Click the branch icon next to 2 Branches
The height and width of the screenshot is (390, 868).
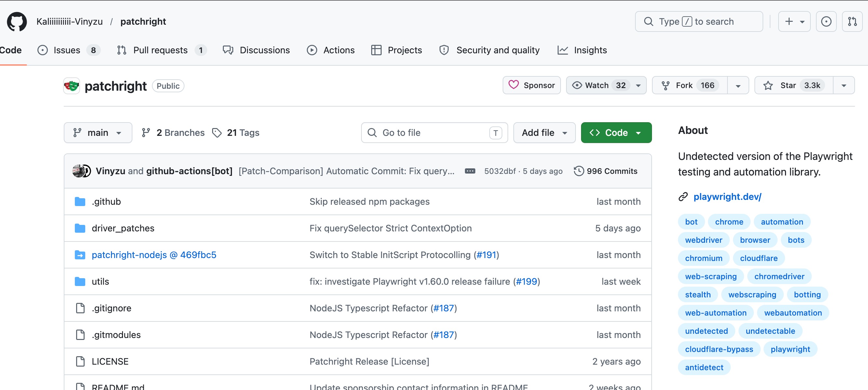145,133
